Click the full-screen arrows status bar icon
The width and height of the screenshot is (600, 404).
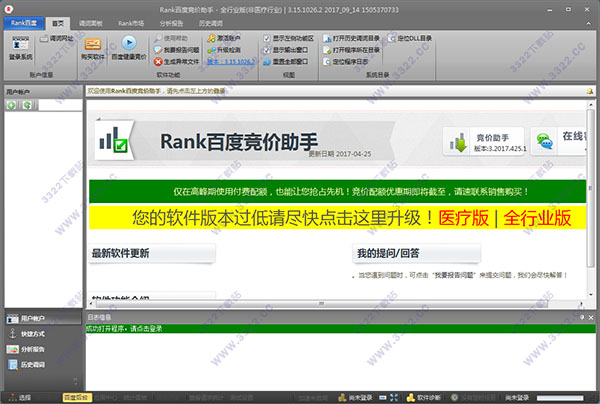(394, 397)
